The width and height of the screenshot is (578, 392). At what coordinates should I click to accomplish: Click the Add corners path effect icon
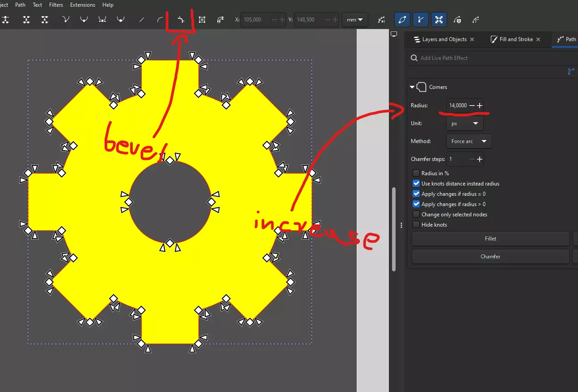(x=181, y=20)
